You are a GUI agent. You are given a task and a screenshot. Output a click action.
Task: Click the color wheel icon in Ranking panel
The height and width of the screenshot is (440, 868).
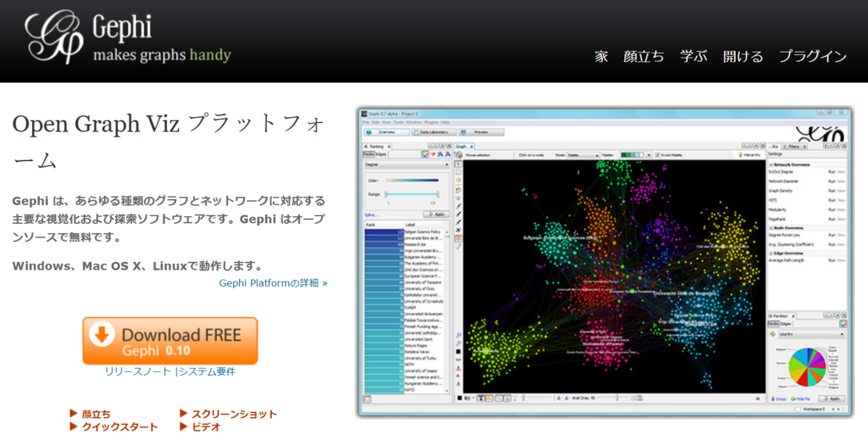426,154
